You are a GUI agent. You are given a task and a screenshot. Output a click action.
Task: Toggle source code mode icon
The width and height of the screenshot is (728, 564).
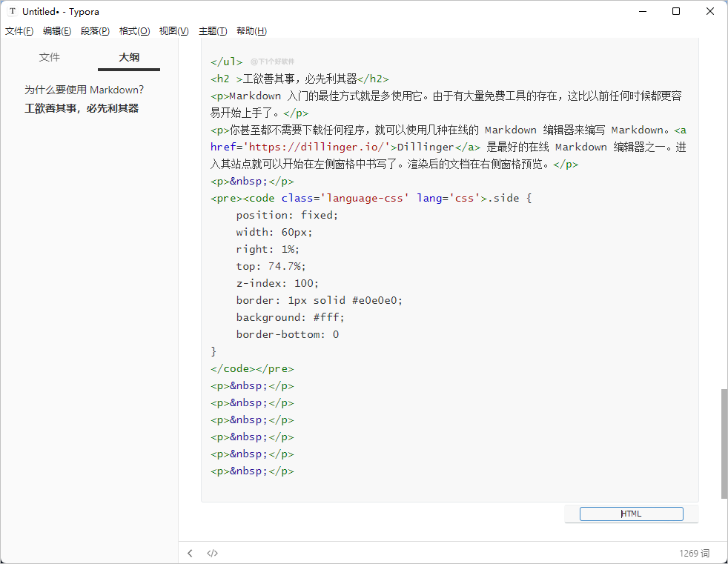(x=212, y=553)
